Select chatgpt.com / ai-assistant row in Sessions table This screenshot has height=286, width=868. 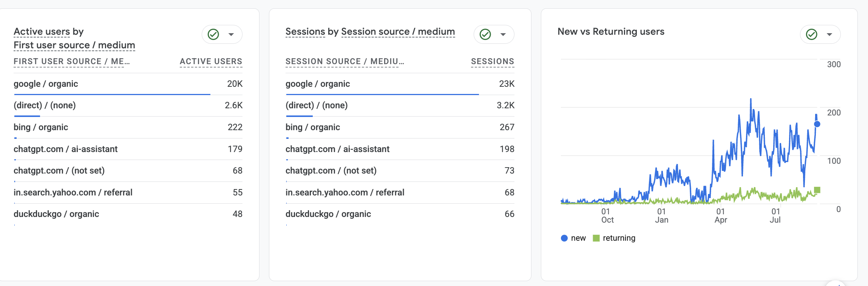click(x=400, y=149)
